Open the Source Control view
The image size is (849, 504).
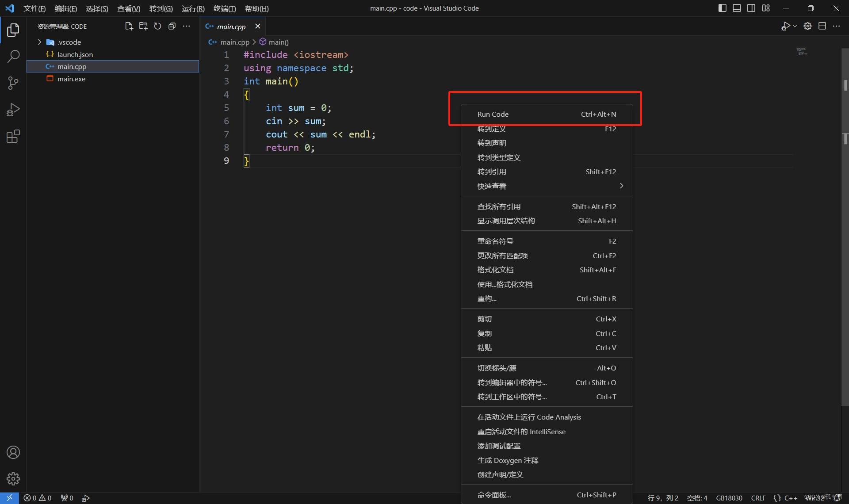coord(13,83)
